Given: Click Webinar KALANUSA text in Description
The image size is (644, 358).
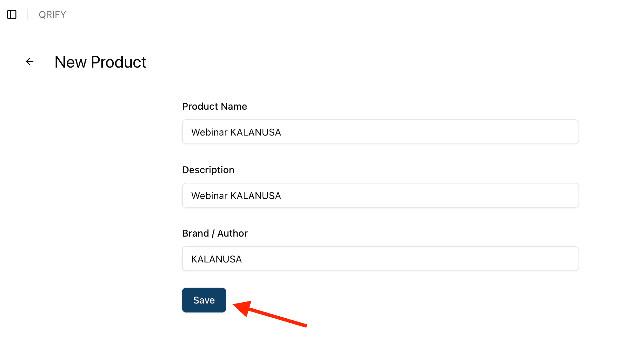Looking at the screenshot, I should click(236, 196).
